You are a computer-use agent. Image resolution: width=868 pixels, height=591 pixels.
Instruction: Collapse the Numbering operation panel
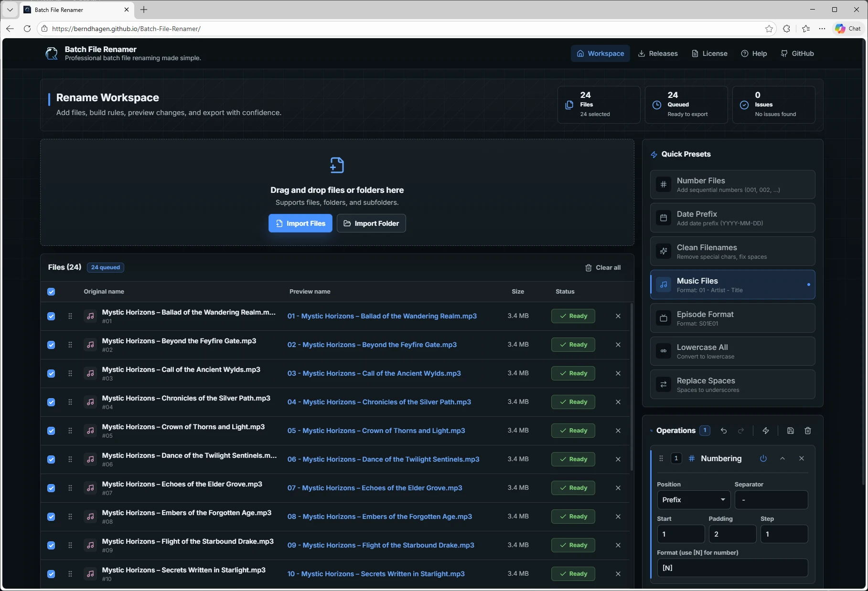click(782, 458)
